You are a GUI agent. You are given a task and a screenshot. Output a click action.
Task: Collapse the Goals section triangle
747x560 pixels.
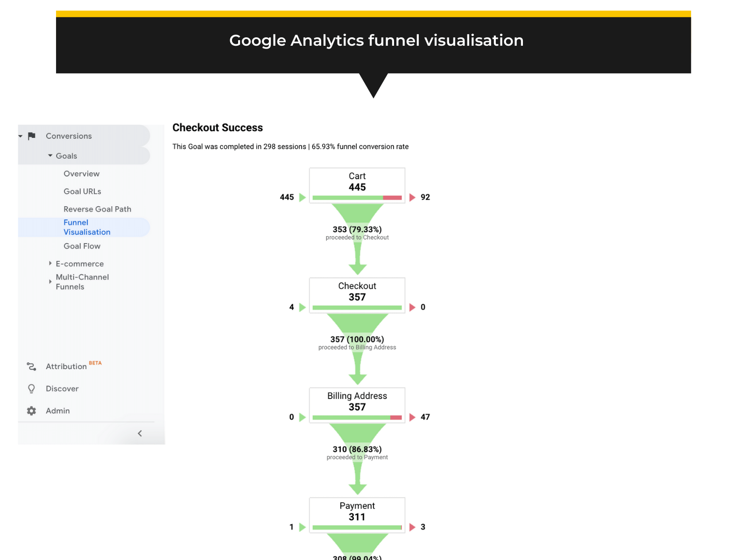pyautogui.click(x=50, y=155)
